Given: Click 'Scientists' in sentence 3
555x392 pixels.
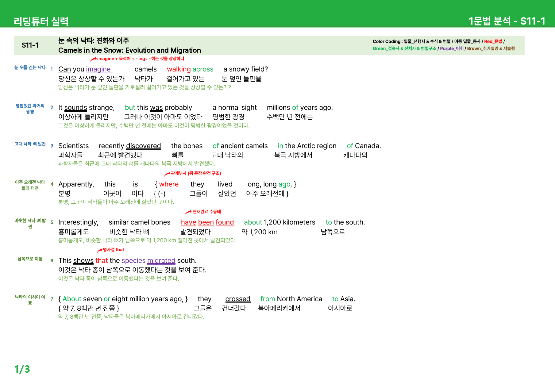Looking at the screenshot, I should point(74,146).
